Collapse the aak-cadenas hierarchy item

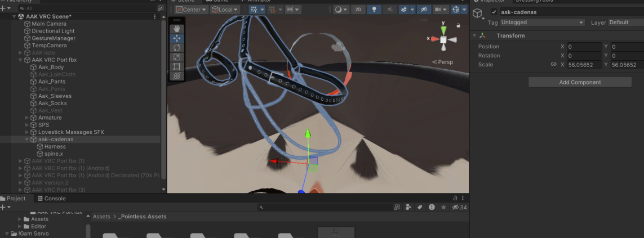click(x=27, y=139)
